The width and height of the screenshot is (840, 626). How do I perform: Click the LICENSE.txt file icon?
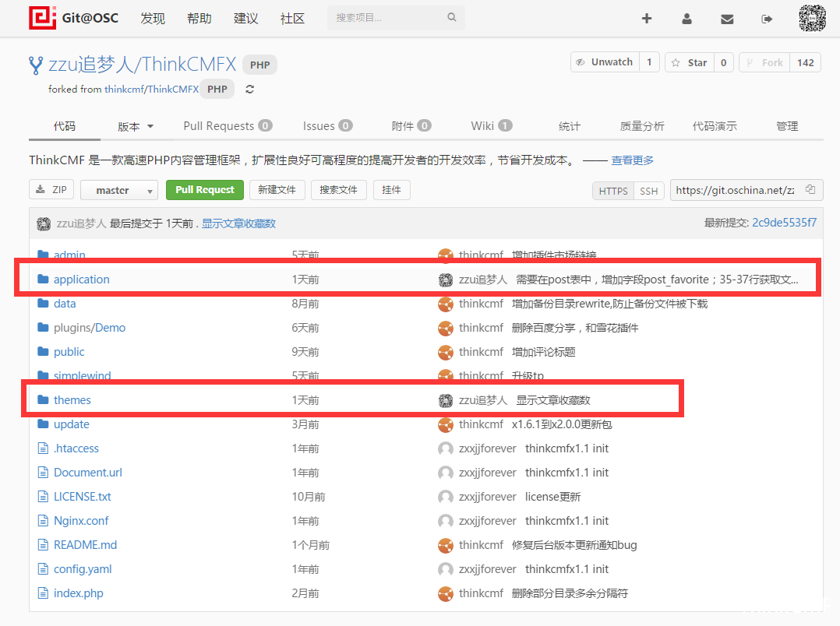(x=43, y=497)
